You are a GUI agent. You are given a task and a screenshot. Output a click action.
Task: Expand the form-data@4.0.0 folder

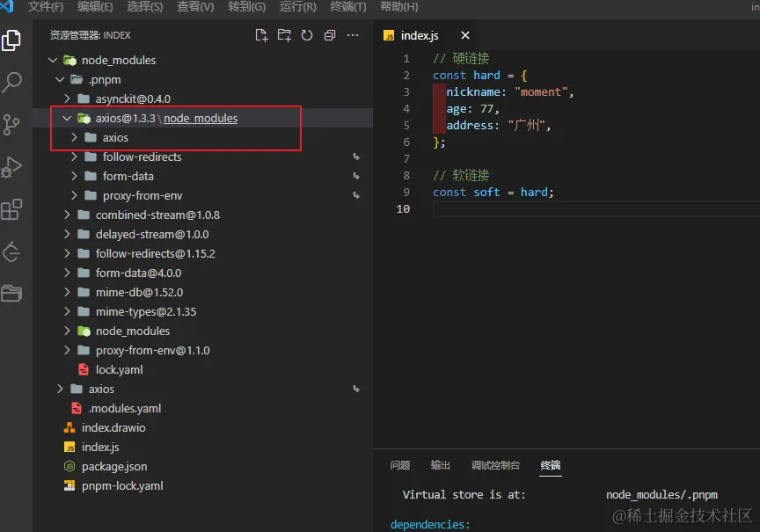[67, 273]
